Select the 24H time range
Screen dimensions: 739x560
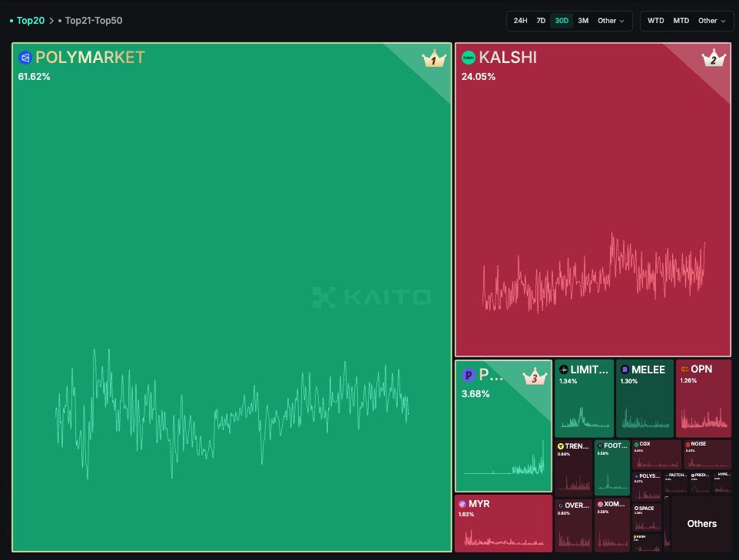(x=520, y=21)
